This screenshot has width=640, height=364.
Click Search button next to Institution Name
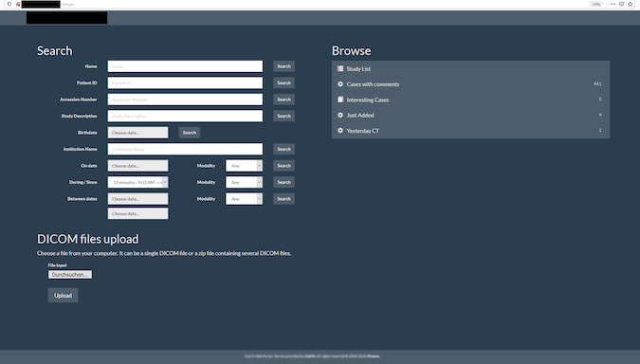click(284, 149)
